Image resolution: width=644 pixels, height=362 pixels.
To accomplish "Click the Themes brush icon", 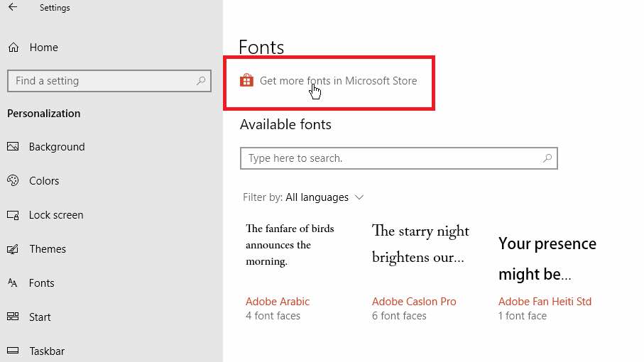I will pyautogui.click(x=13, y=248).
